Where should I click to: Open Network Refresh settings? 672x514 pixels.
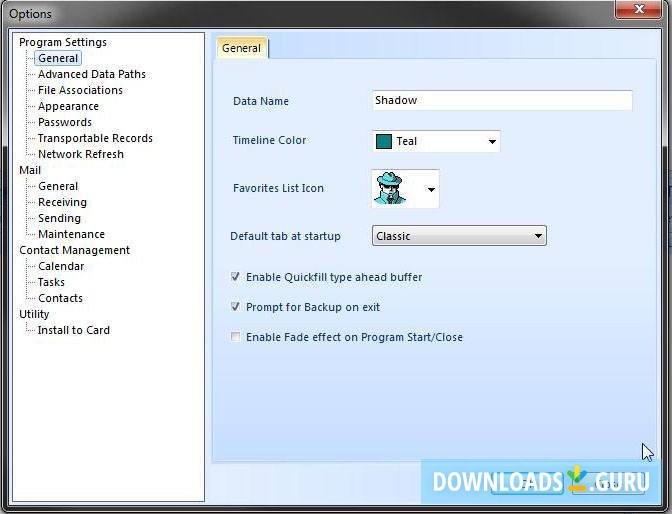click(x=81, y=154)
